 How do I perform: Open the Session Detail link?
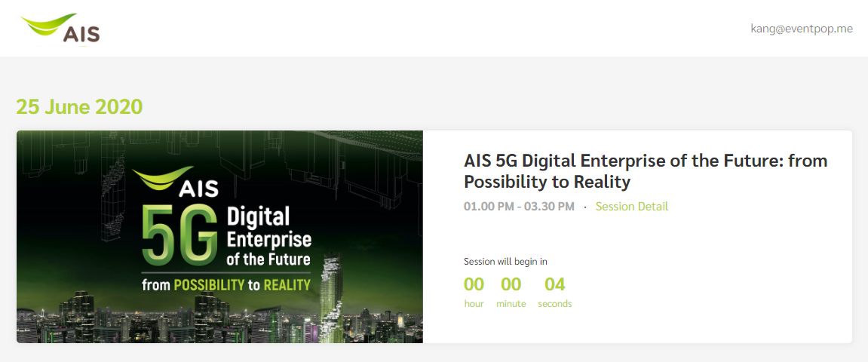632,207
